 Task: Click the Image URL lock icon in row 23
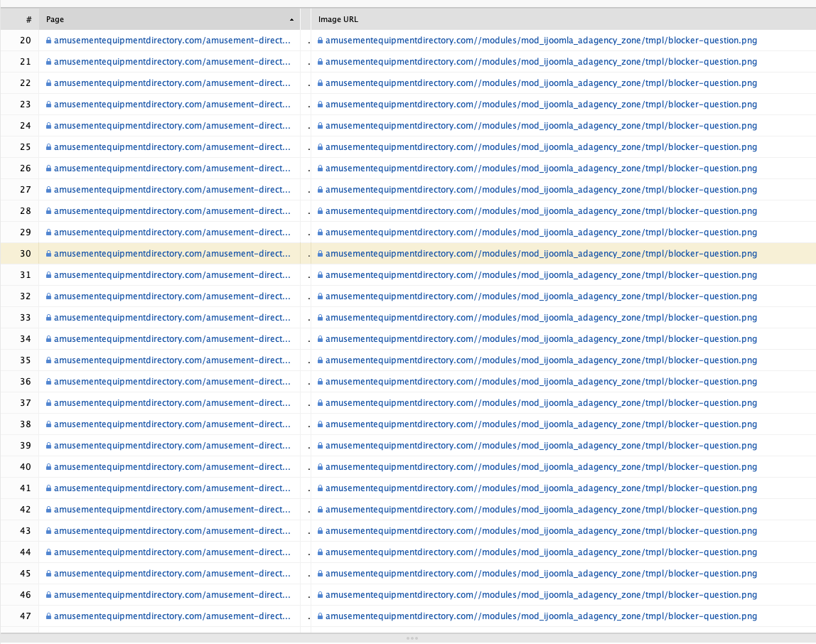tap(320, 104)
